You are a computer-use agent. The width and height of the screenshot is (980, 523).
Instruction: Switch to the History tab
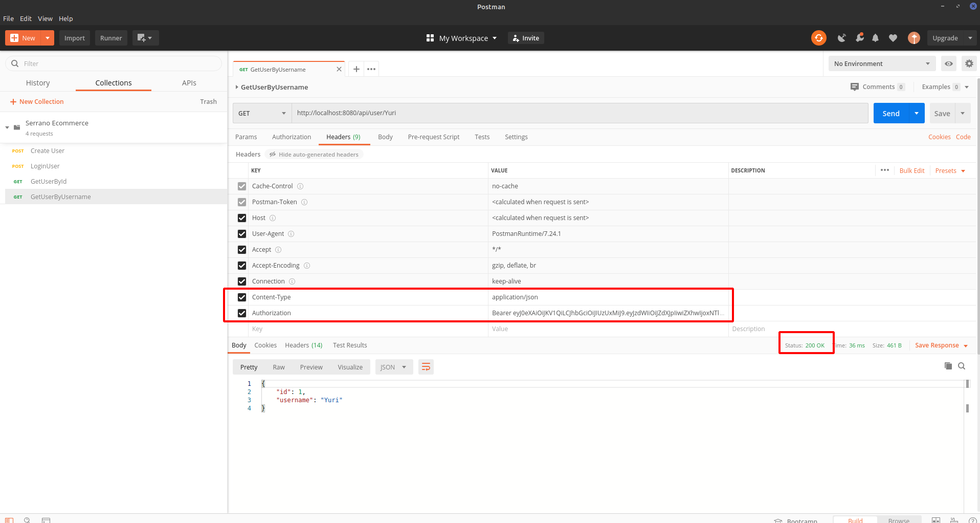38,83
